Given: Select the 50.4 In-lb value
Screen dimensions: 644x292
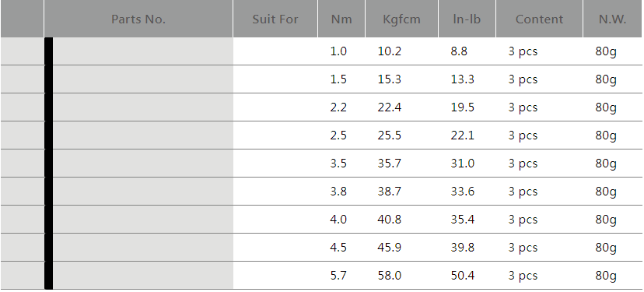Looking at the screenshot, I should click(463, 275).
